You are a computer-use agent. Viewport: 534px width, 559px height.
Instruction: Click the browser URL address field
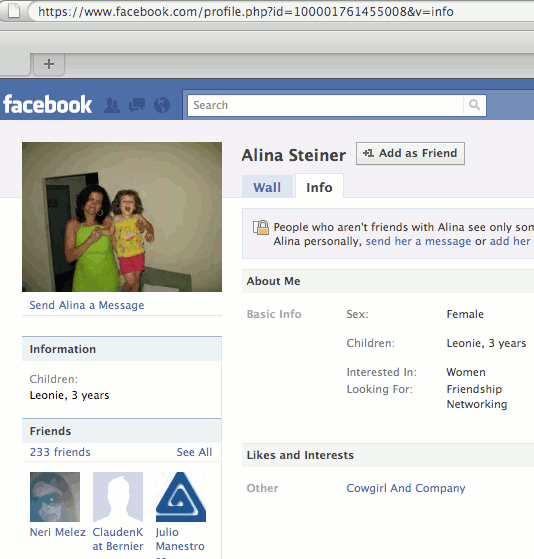coord(282,11)
